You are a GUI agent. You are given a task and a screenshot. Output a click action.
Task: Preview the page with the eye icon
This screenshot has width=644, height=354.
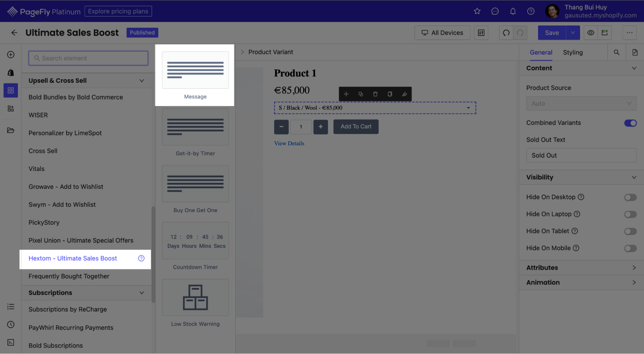point(591,33)
